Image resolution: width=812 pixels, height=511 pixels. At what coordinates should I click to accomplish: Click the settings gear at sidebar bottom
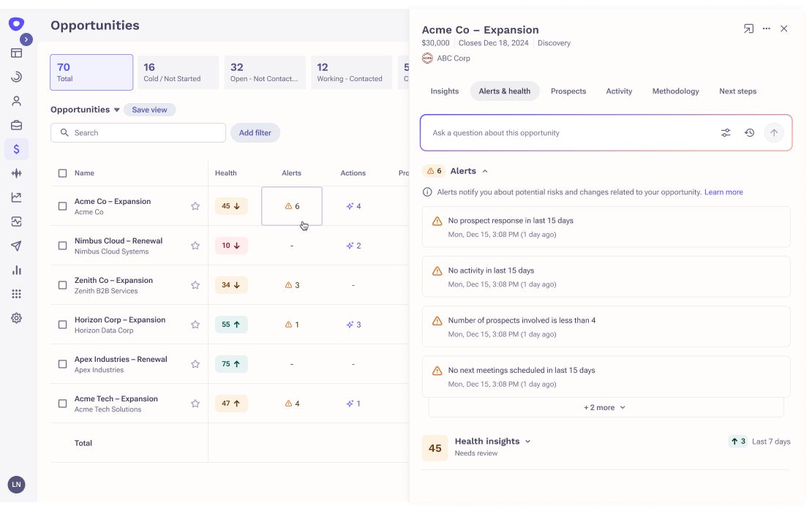[16, 317]
